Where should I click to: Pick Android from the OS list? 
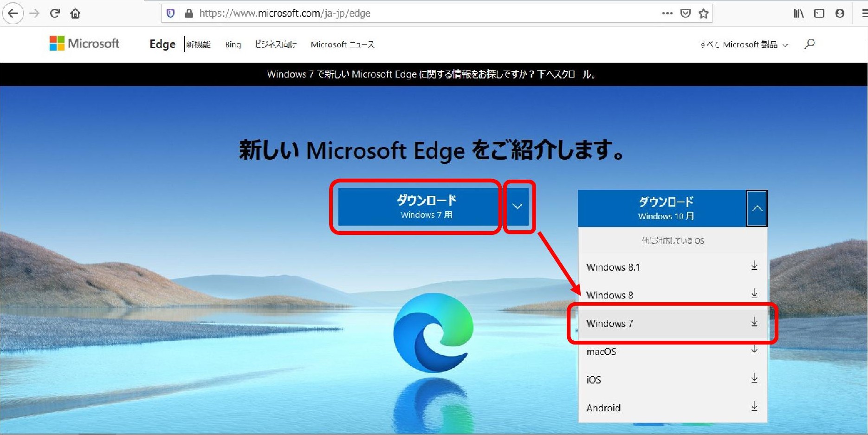pos(673,408)
